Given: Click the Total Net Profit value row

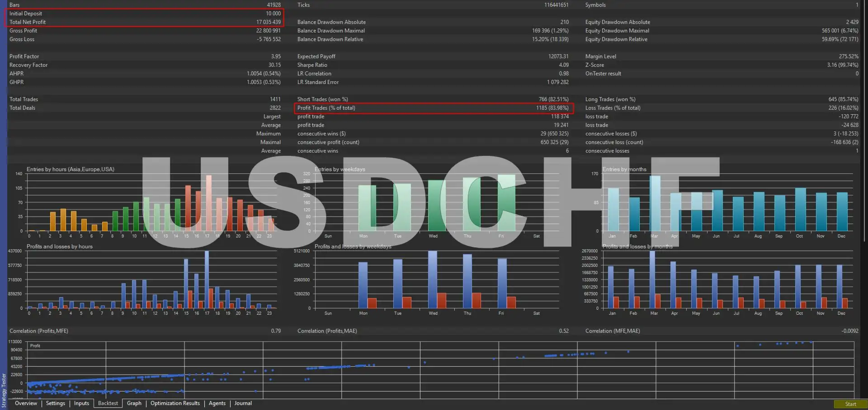Looking at the screenshot, I should point(145,22).
